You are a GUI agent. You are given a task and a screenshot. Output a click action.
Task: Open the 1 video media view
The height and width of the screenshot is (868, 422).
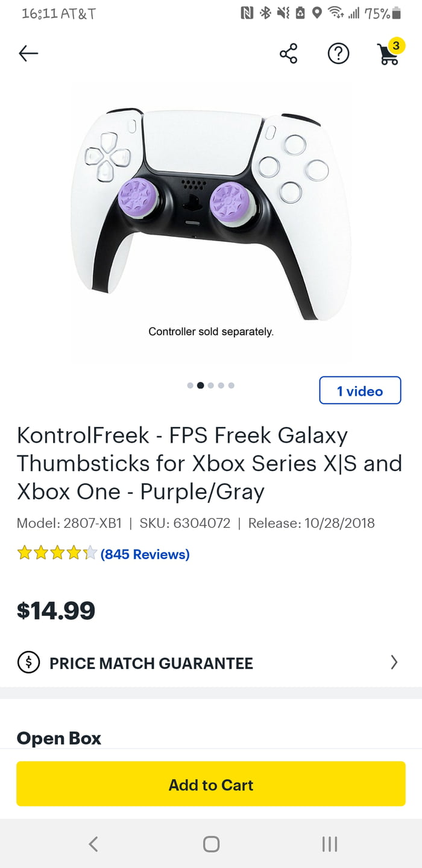pyautogui.click(x=360, y=390)
